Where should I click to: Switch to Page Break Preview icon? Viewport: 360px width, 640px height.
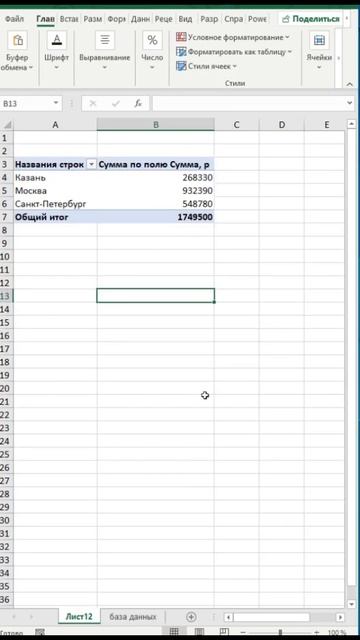coord(224,632)
